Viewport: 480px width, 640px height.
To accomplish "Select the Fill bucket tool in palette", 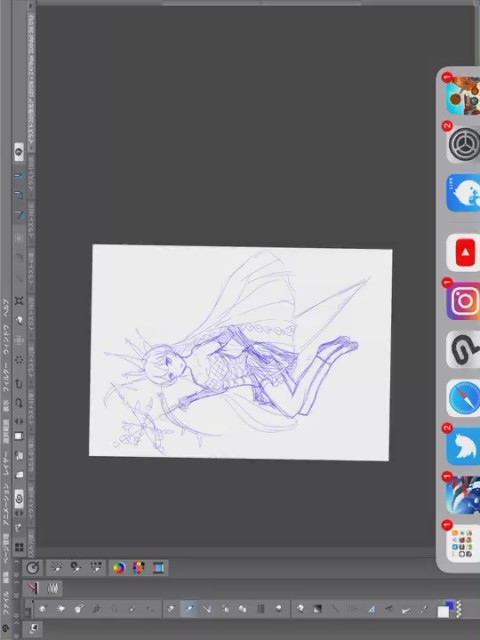I will point(300,609).
